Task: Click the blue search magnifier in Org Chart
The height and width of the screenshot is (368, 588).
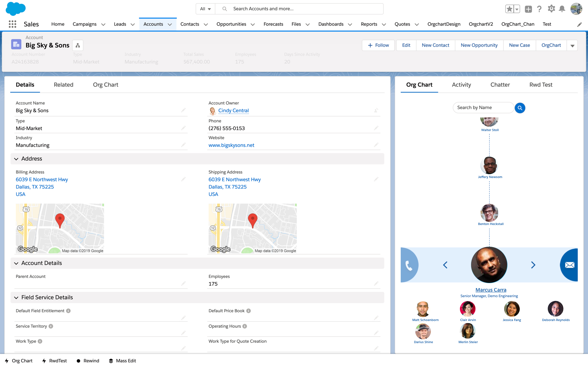Action: click(520, 108)
